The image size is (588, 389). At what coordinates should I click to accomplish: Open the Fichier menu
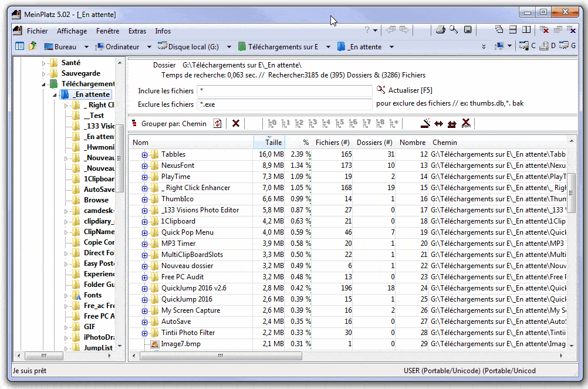[x=37, y=31]
